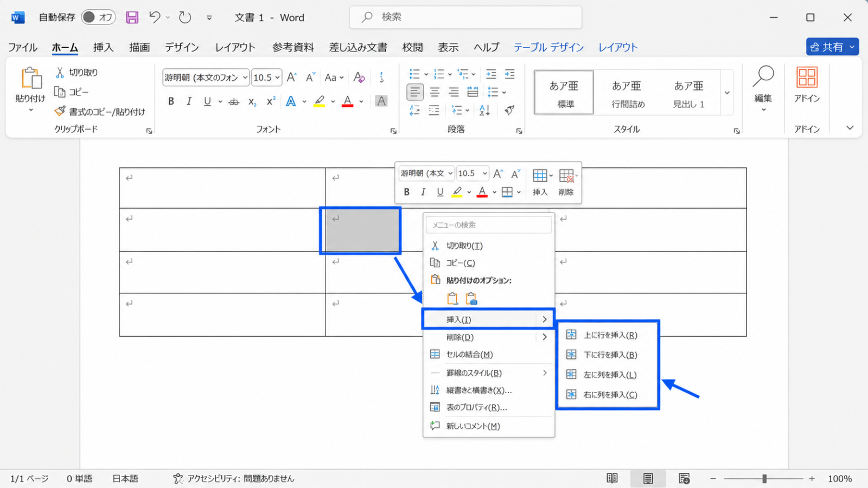Click 新しいコメント(M) entry
This screenshot has height=488, width=868.
[x=488, y=426]
